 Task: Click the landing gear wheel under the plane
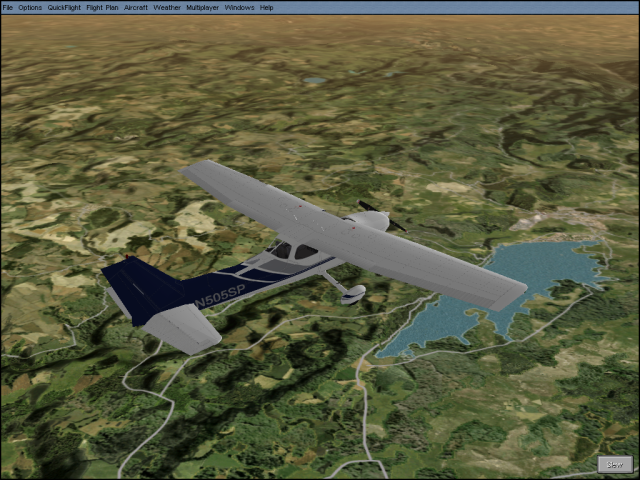[x=352, y=295]
